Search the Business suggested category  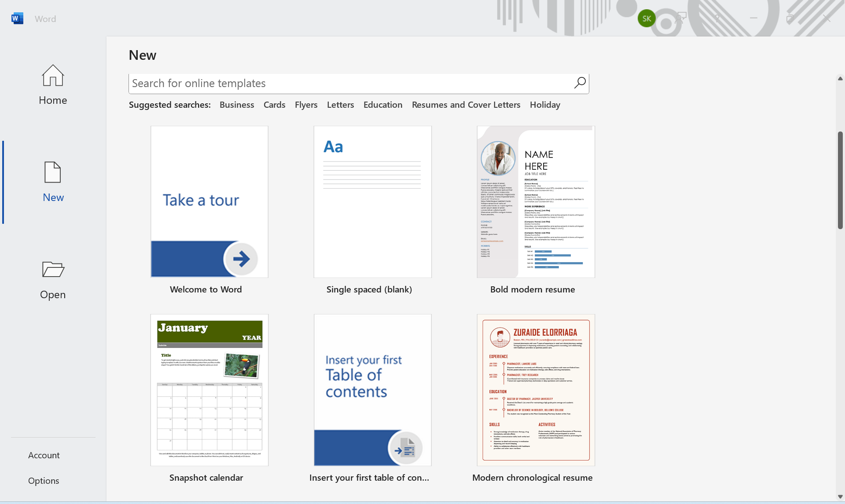tap(237, 105)
